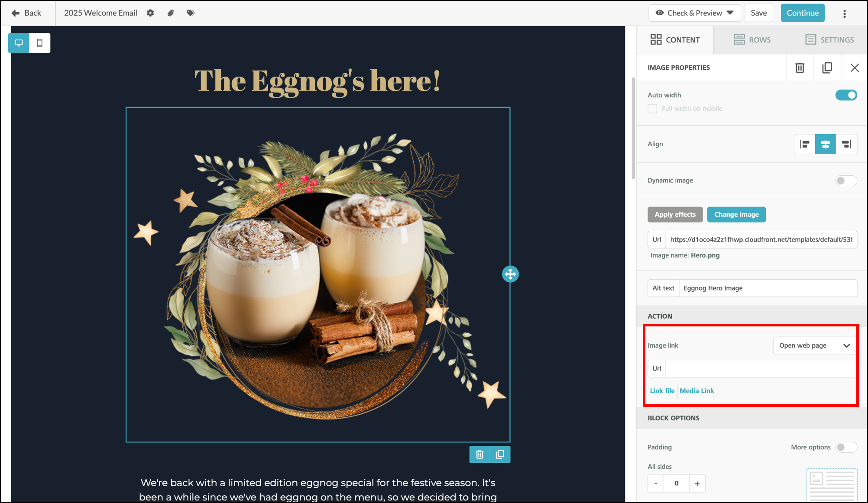Click the move handle on image
Image resolution: width=868 pixels, height=503 pixels.
510,274
